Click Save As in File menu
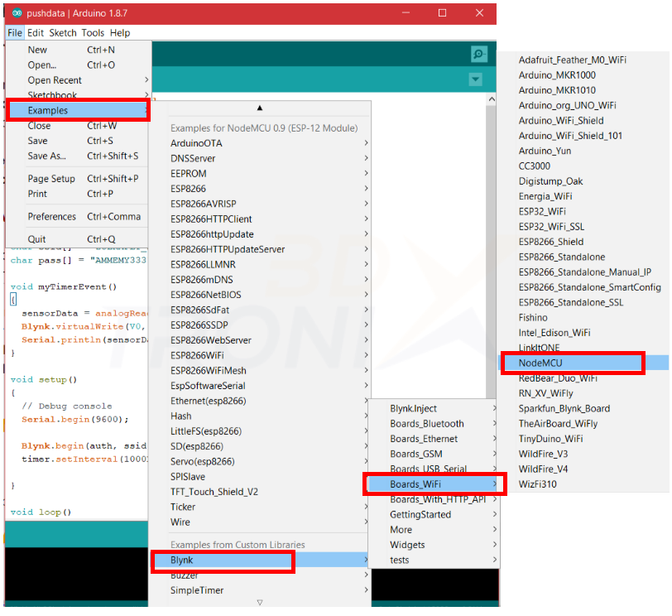 pos(46,156)
